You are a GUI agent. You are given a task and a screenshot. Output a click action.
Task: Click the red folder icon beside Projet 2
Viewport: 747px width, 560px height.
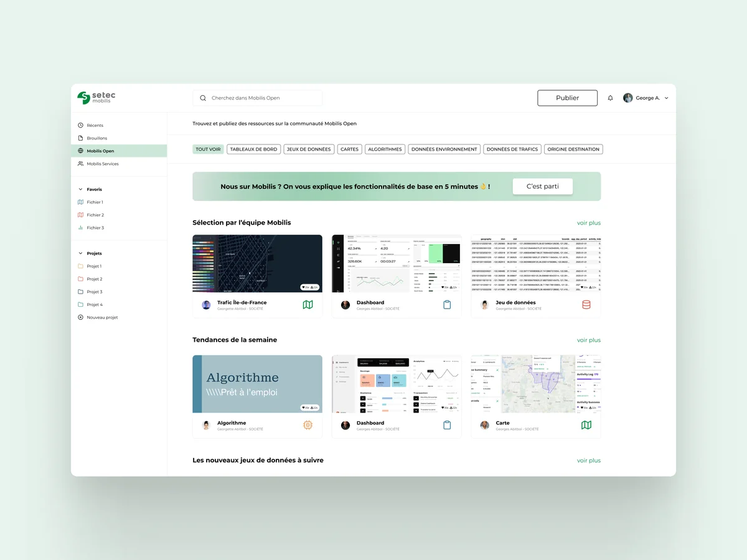click(x=80, y=279)
